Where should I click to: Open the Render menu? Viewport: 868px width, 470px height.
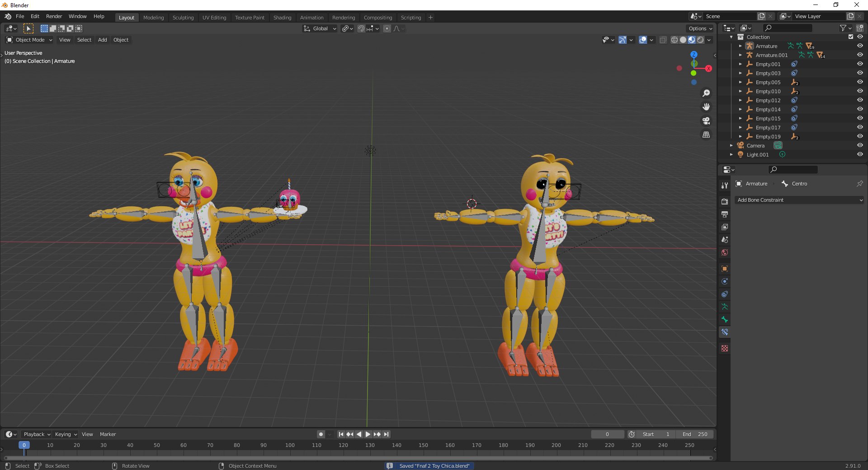click(x=54, y=16)
